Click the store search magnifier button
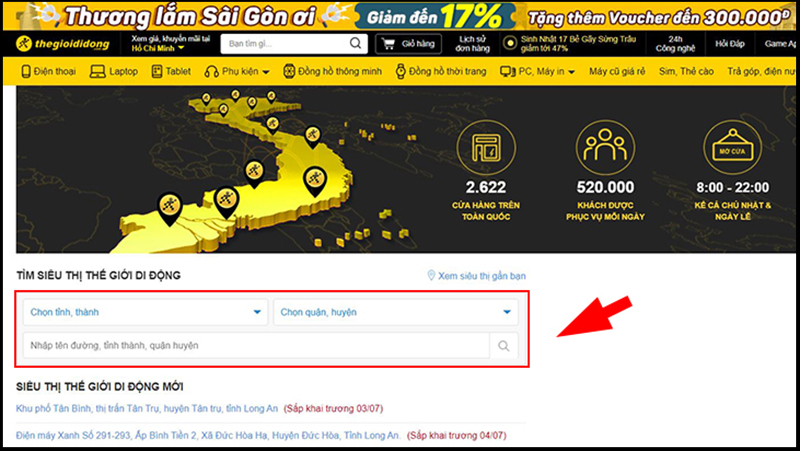 click(x=504, y=345)
